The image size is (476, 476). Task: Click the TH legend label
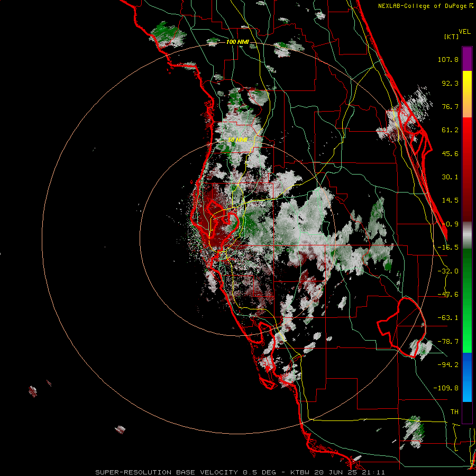(x=454, y=412)
